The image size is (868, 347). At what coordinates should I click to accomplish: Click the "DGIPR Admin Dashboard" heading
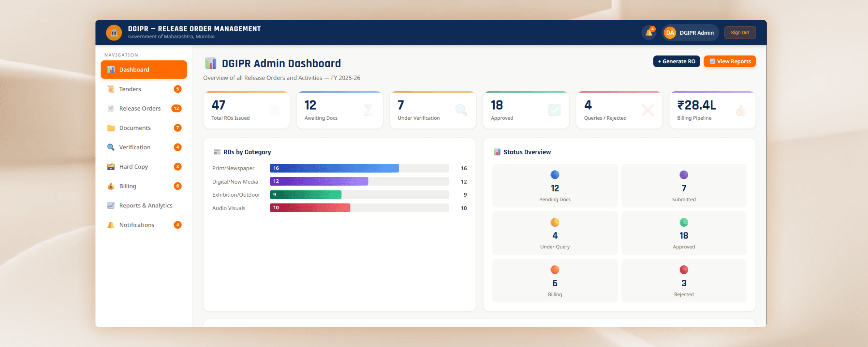tap(281, 64)
